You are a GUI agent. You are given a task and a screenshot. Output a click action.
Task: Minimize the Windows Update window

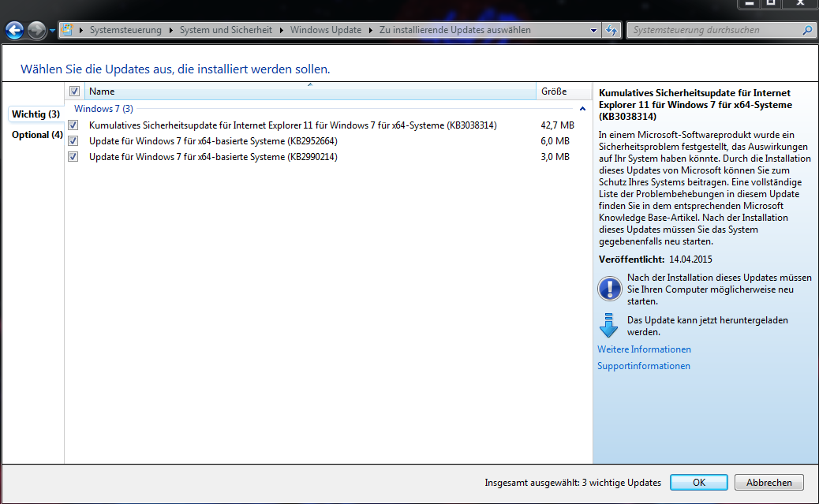tap(749, 3)
